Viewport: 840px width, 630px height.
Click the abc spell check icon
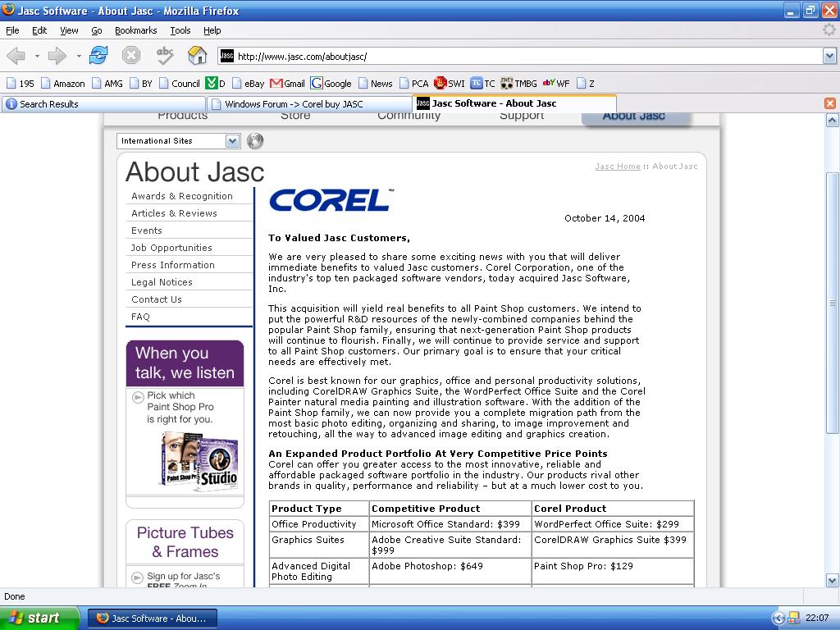pyautogui.click(x=164, y=55)
